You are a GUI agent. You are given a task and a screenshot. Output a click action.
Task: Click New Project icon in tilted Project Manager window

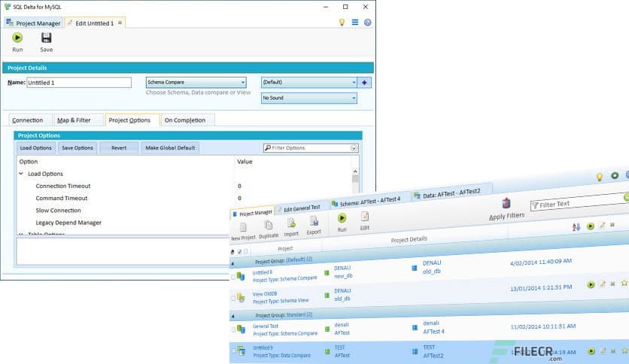pos(243,228)
